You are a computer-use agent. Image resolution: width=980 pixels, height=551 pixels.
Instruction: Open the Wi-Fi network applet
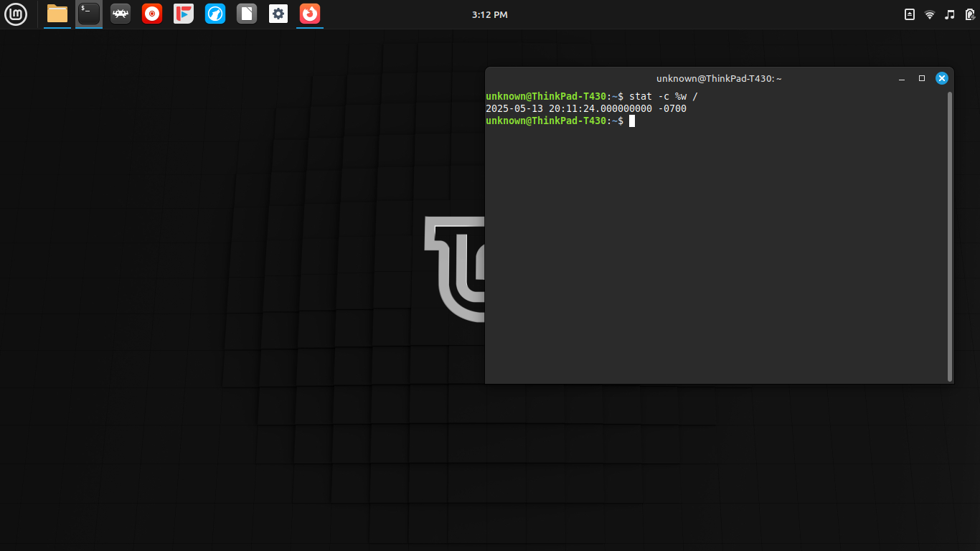tap(930, 14)
